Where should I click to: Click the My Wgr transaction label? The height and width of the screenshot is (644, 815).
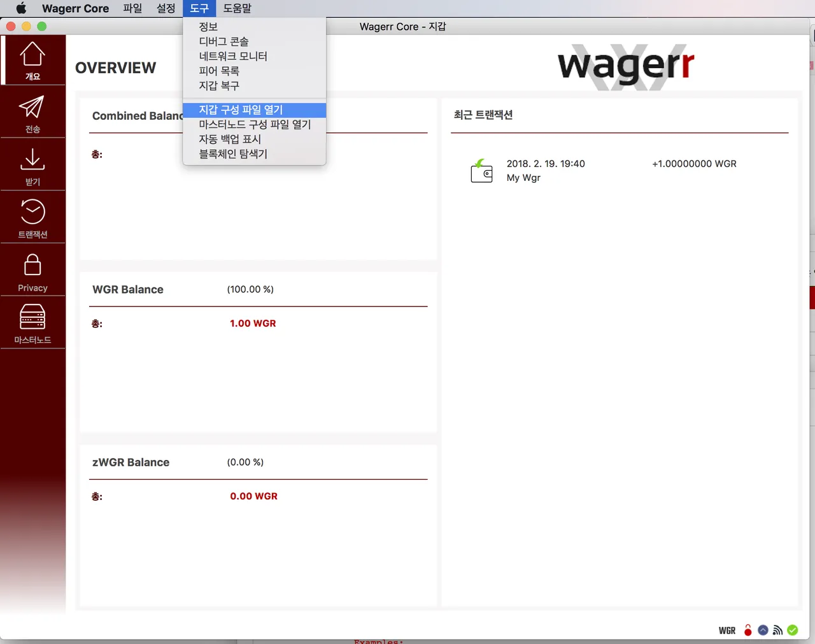tap(523, 178)
